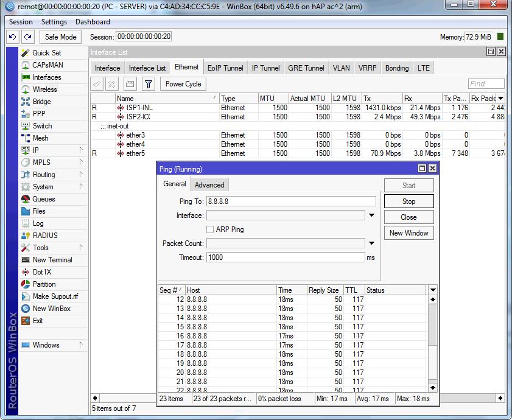The height and width of the screenshot is (420, 512).
Task: Open Dot1X from the sidebar
Action: (42, 272)
